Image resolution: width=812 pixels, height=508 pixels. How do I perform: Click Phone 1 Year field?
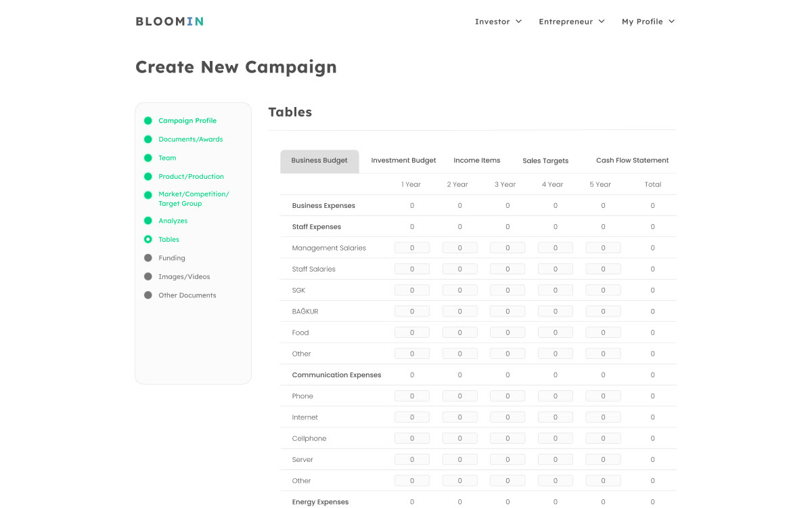tap(412, 396)
